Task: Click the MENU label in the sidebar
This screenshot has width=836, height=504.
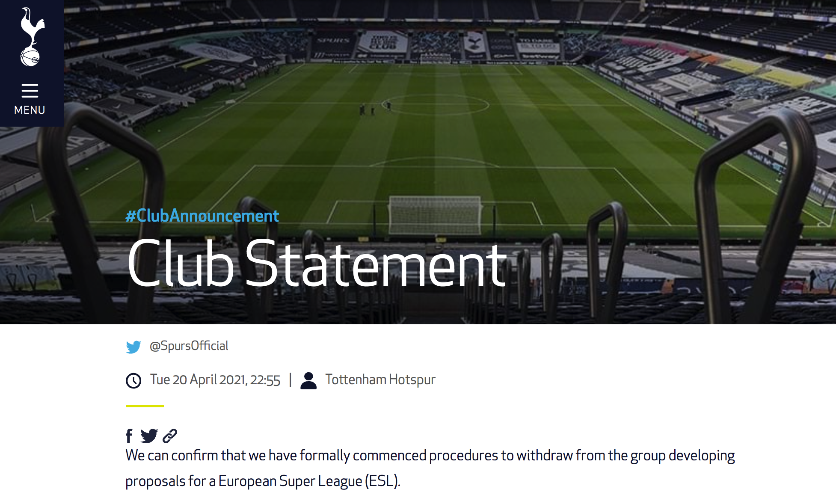Action: [30, 110]
